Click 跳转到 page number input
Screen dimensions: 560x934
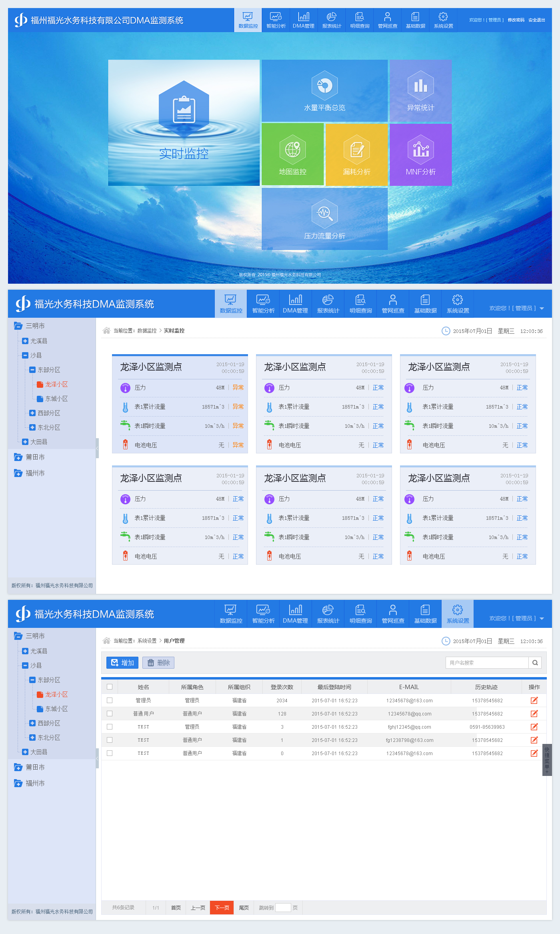[283, 908]
